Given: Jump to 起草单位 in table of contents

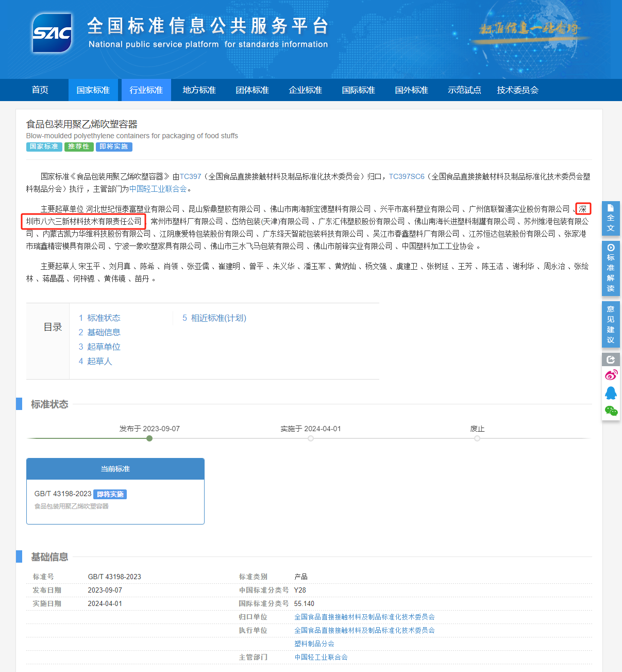Looking at the screenshot, I should 99,347.
